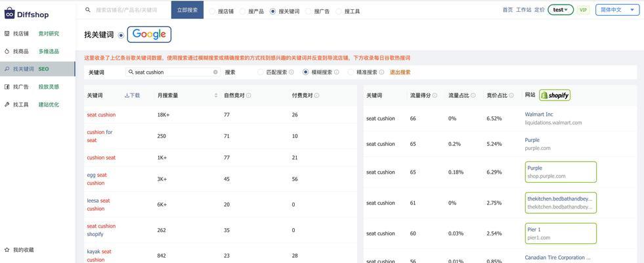This screenshot has width=644, height=263.
Task: Click info icon next to 匹配搜索
Action: pos(291,72)
